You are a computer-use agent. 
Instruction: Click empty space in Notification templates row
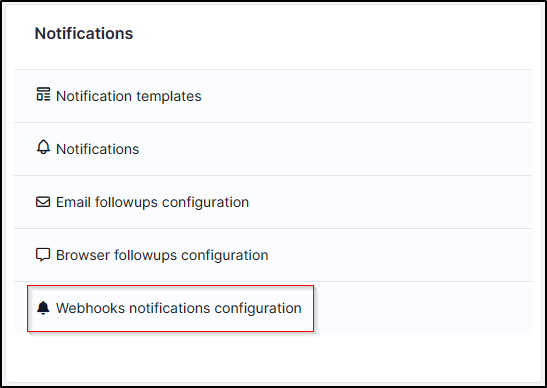(366, 96)
